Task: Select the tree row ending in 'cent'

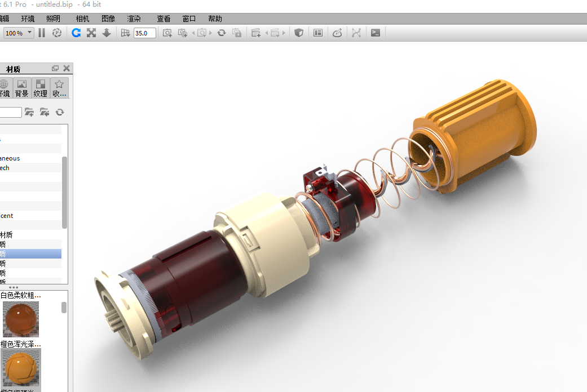Action: 30,216
